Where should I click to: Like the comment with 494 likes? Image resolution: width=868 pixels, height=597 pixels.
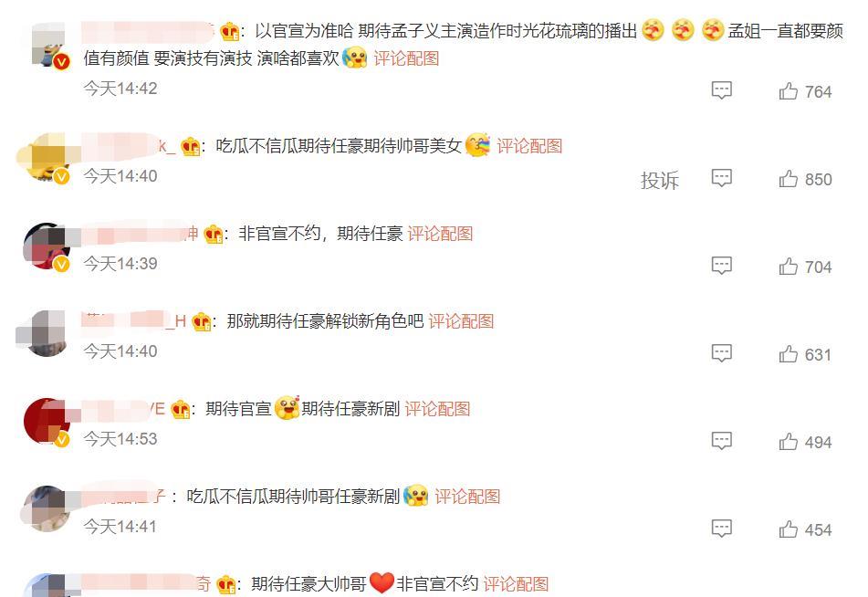pos(788,442)
